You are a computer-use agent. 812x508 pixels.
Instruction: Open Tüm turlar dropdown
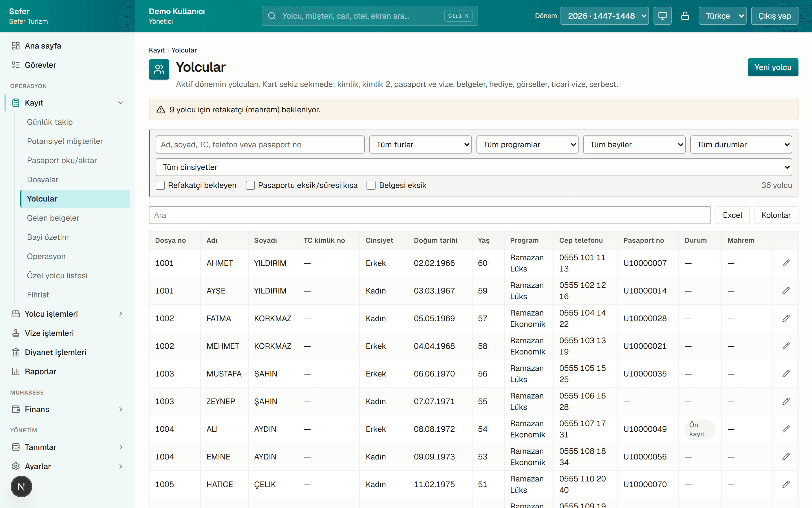click(420, 144)
